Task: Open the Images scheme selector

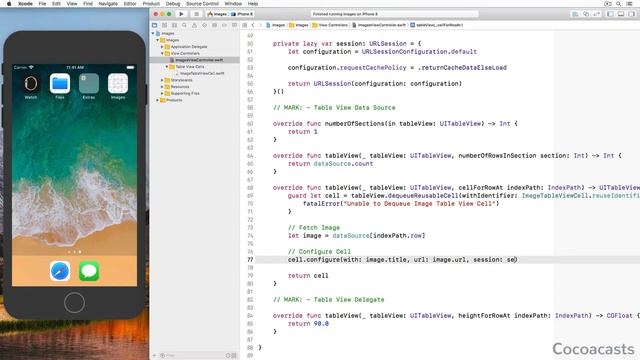Action: (x=217, y=14)
